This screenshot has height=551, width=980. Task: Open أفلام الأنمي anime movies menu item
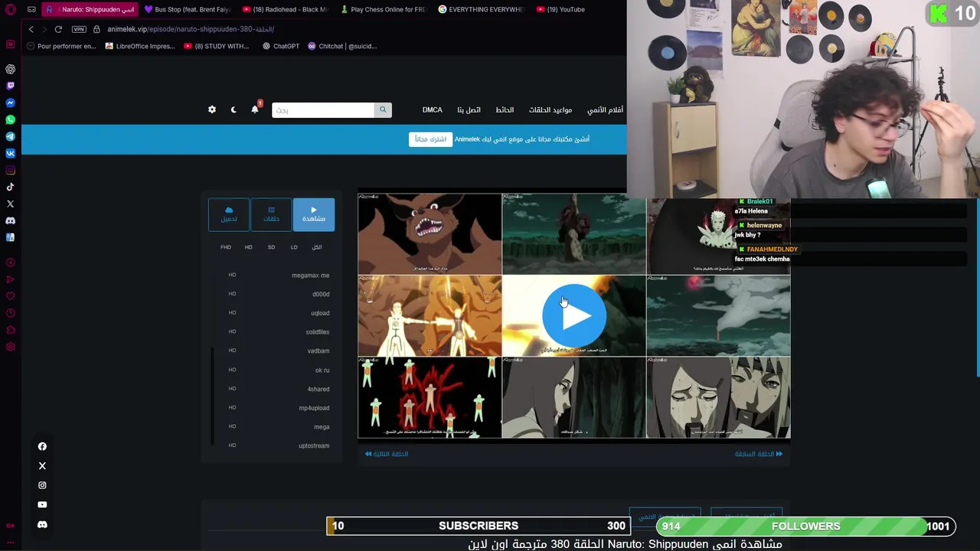(x=605, y=110)
